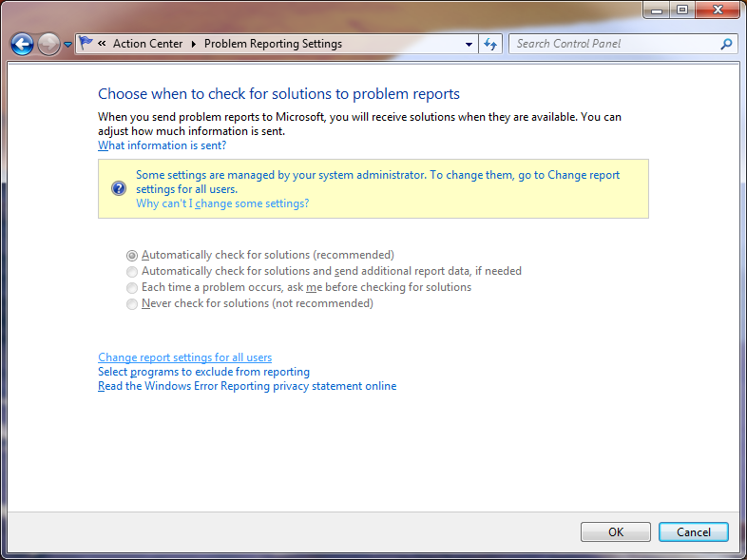Minimize the Problem Reporting Settings window

click(657, 10)
